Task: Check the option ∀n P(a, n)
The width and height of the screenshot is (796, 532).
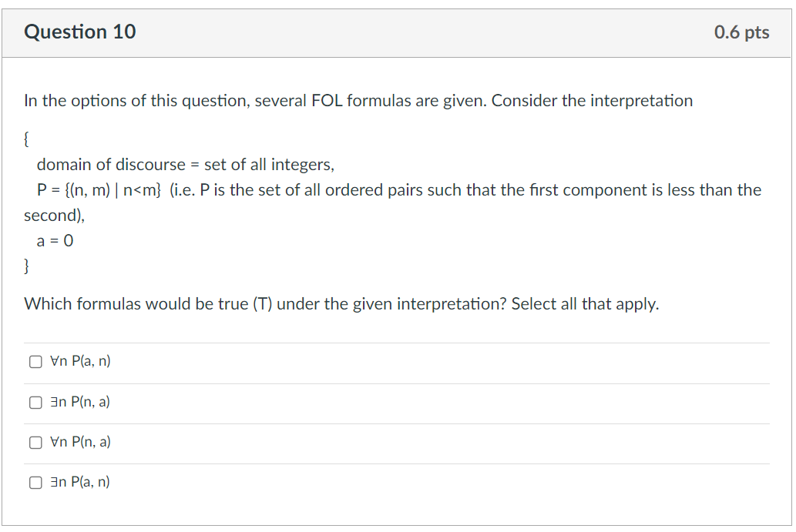Action: (x=35, y=361)
